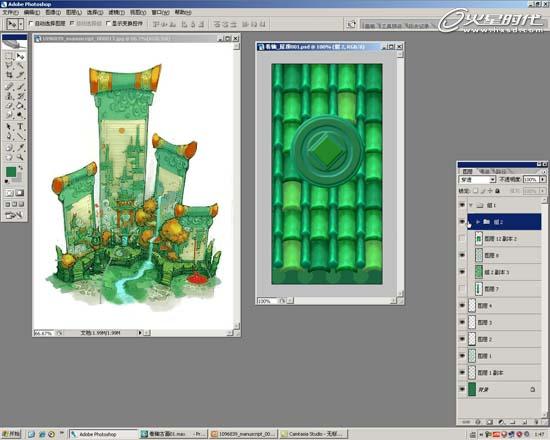Select the Notes tool
Image resolution: width=550 pixels, height=440 pixels.
click(x=9, y=148)
